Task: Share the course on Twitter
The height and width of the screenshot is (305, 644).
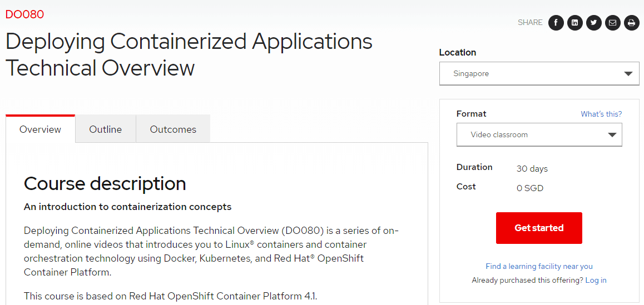Action: [594, 23]
